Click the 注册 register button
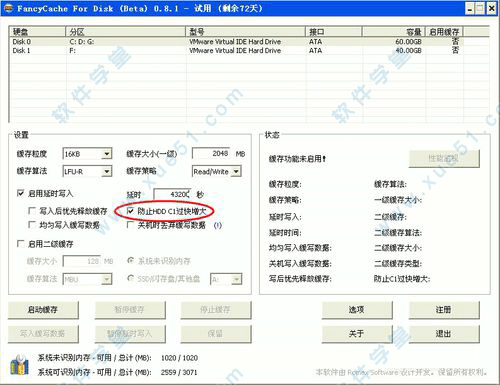 coord(444,310)
